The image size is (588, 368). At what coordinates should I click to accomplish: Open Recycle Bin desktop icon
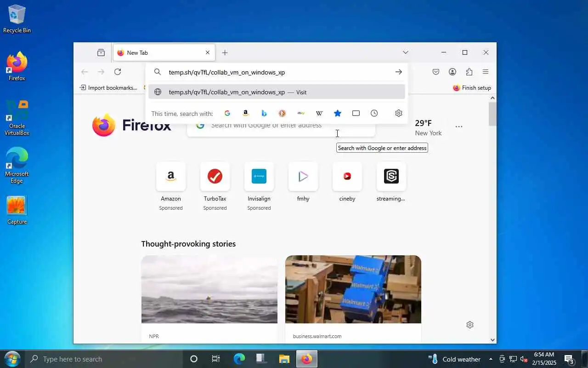click(x=17, y=18)
